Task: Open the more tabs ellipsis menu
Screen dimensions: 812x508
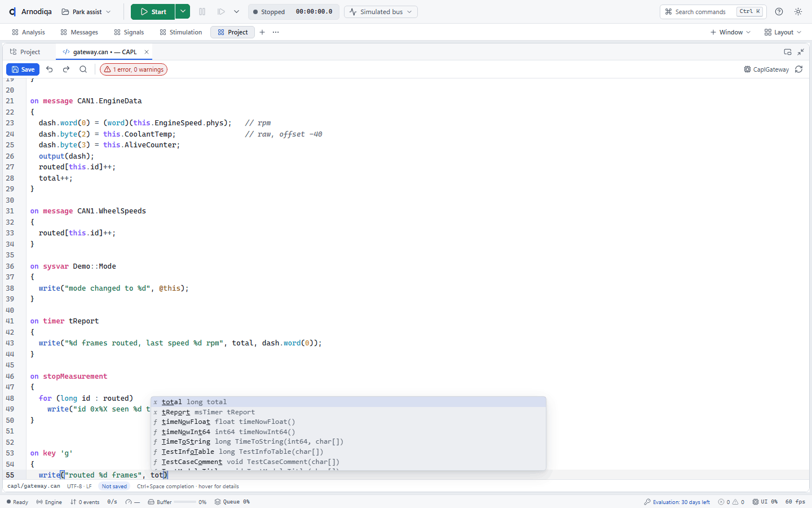Action: (x=276, y=32)
